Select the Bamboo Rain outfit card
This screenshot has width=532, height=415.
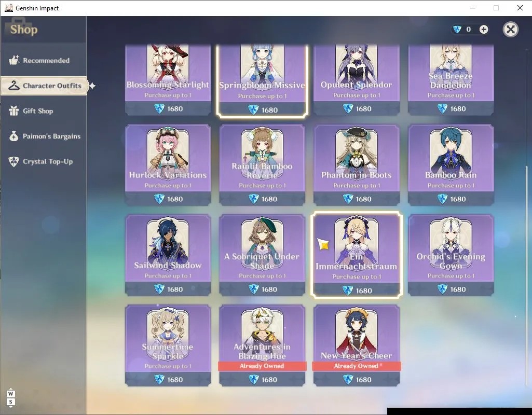pos(451,165)
